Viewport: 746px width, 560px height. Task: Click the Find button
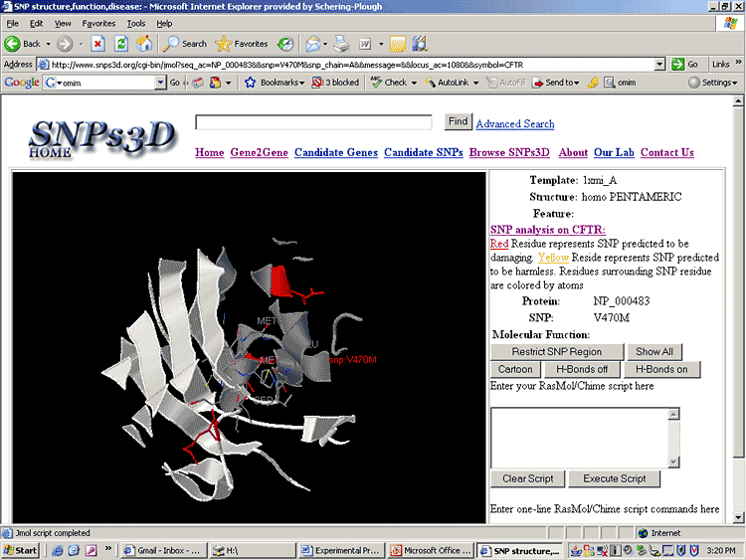click(x=459, y=121)
